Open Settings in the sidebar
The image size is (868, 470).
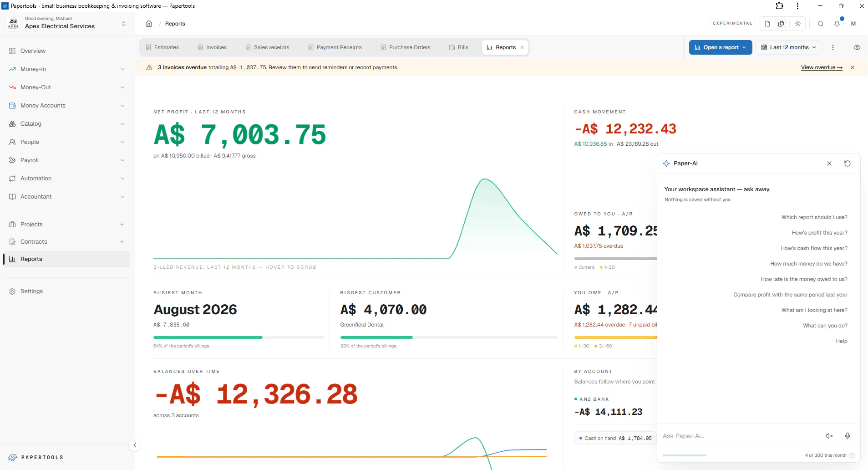coord(66,291)
